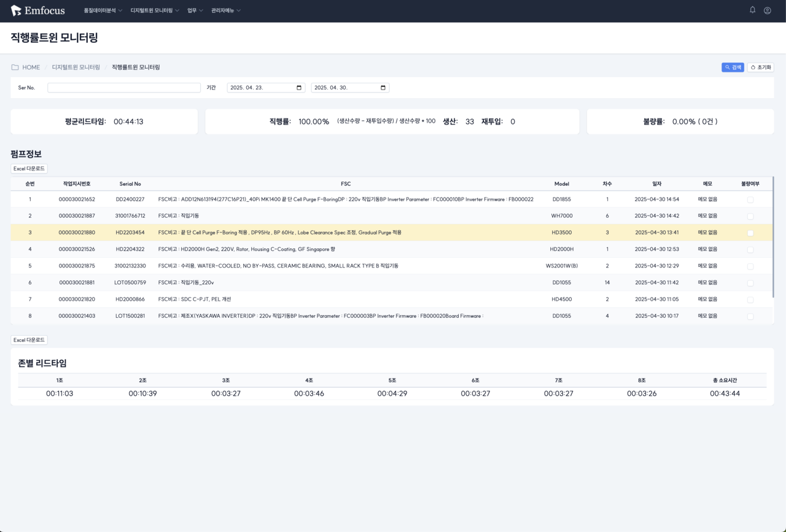Open 메모 없음 memo for HD2203454 row
The image size is (786, 532).
tap(707, 233)
